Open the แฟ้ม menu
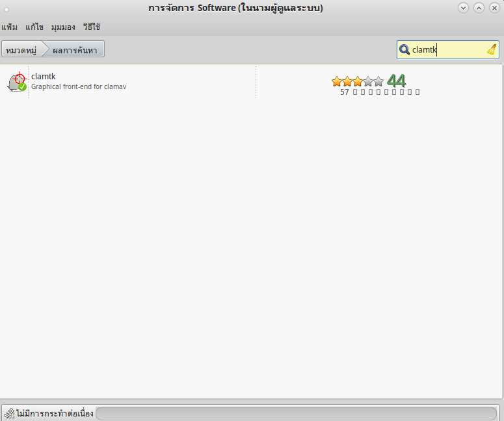Screen dimensions: 504x421 [x=9, y=27]
